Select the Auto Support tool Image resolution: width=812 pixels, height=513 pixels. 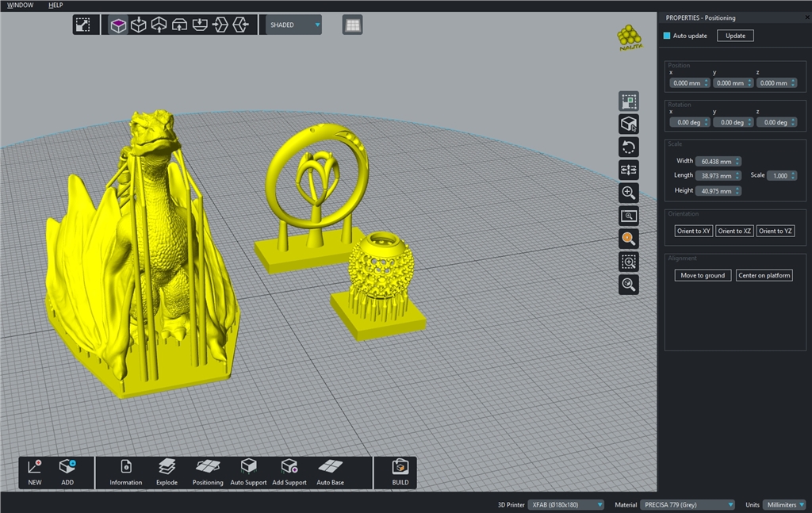(248, 473)
